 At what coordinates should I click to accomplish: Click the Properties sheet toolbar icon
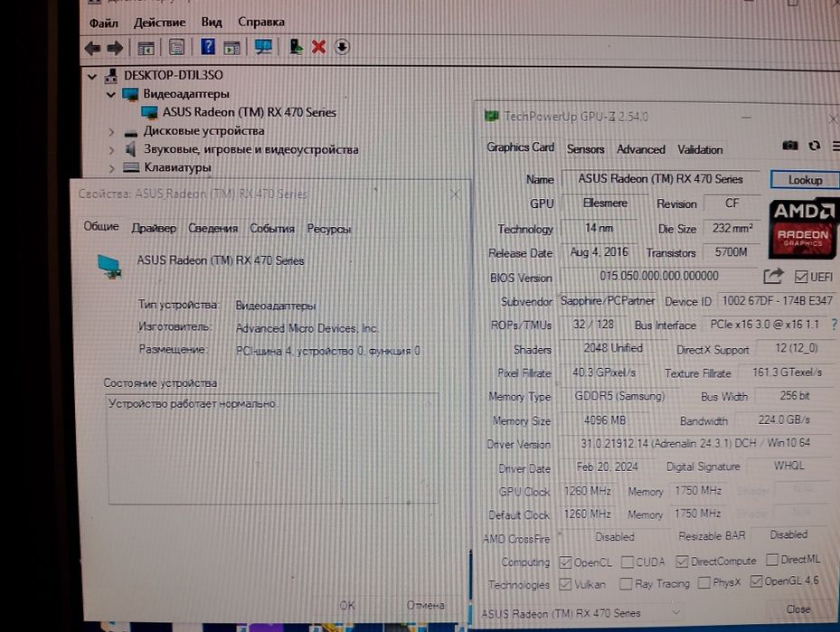(x=177, y=48)
